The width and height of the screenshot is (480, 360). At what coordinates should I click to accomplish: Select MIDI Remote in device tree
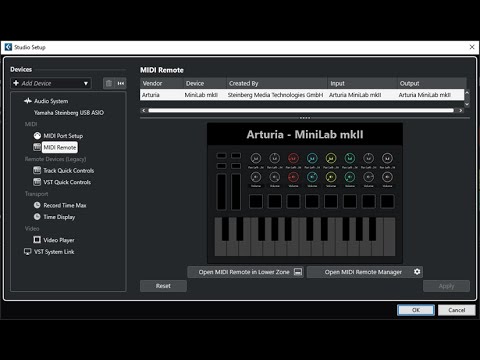point(60,147)
